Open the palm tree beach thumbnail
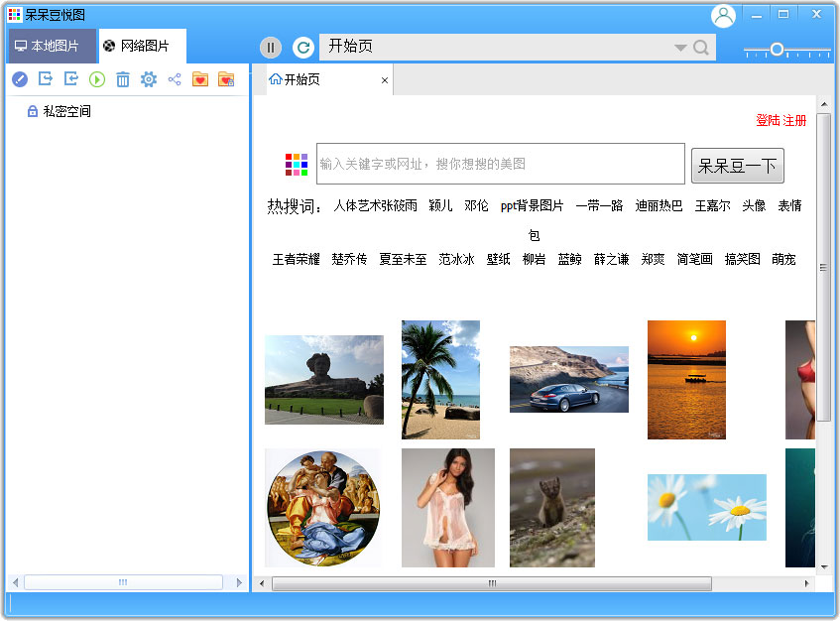Screen dimensions: 840x621 tap(441, 380)
